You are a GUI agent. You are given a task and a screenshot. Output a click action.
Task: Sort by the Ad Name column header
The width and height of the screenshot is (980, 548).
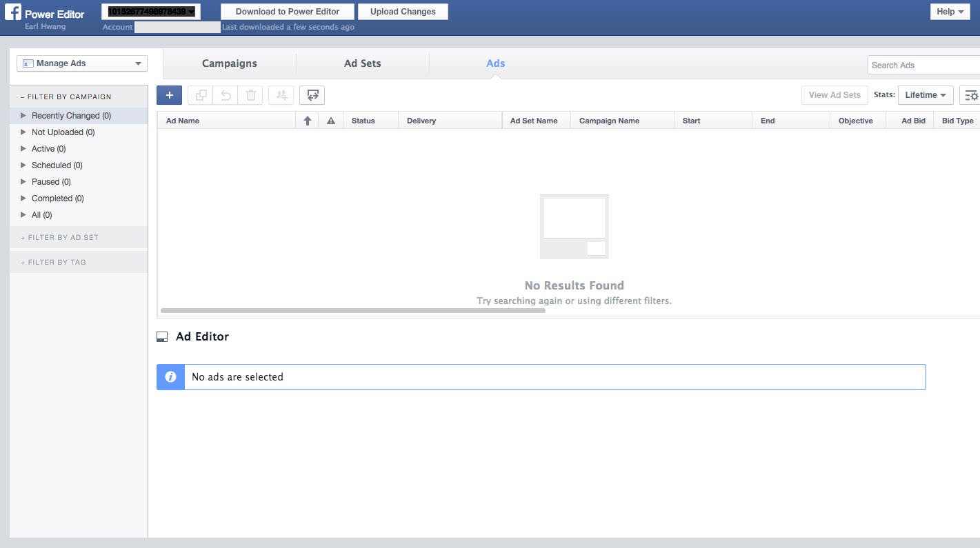(226, 121)
